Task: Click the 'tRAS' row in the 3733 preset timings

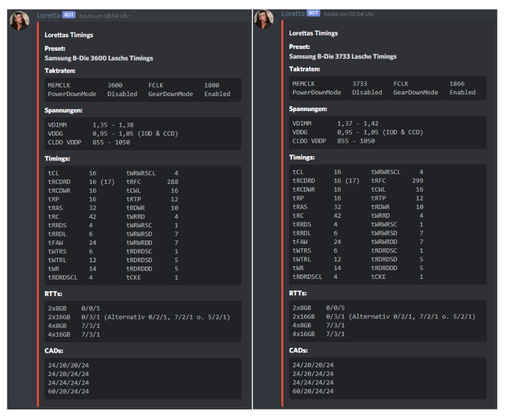Action: coord(316,207)
